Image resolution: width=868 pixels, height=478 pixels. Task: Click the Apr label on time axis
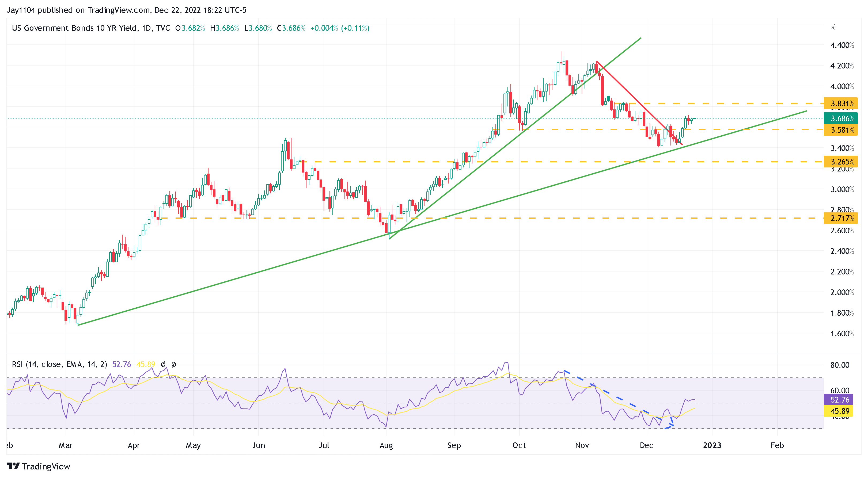(134, 445)
